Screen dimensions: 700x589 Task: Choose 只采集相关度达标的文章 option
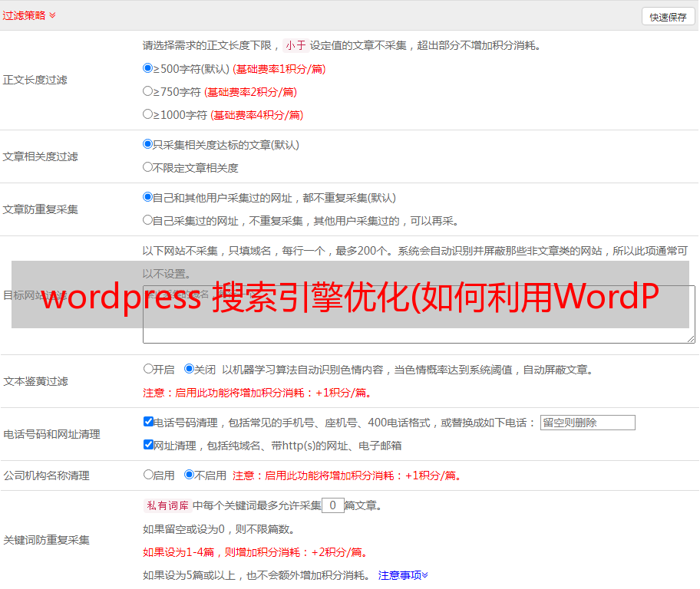coord(148,144)
